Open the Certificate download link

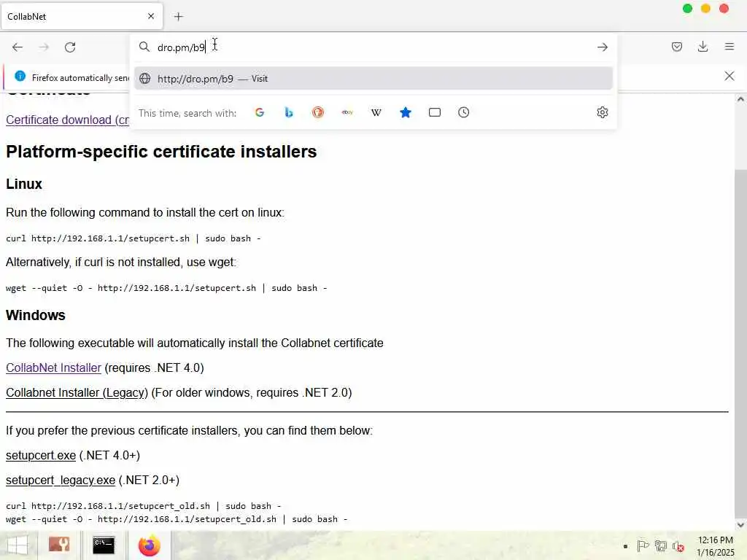tap(68, 120)
